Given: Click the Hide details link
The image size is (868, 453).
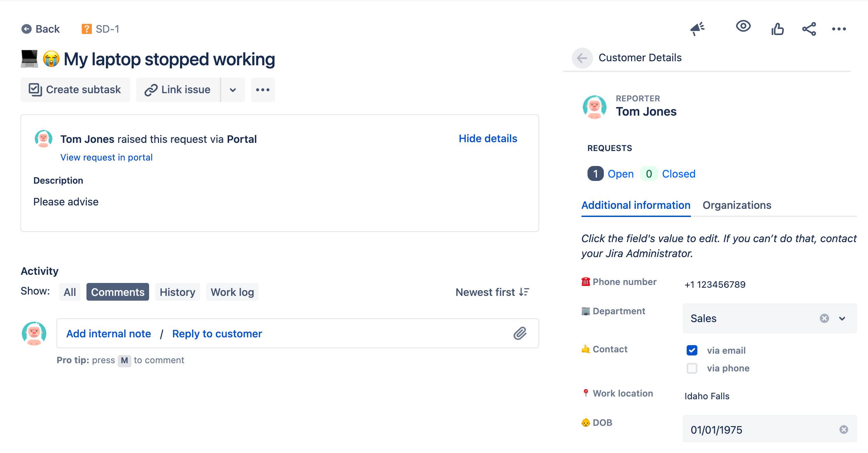Looking at the screenshot, I should [487, 138].
